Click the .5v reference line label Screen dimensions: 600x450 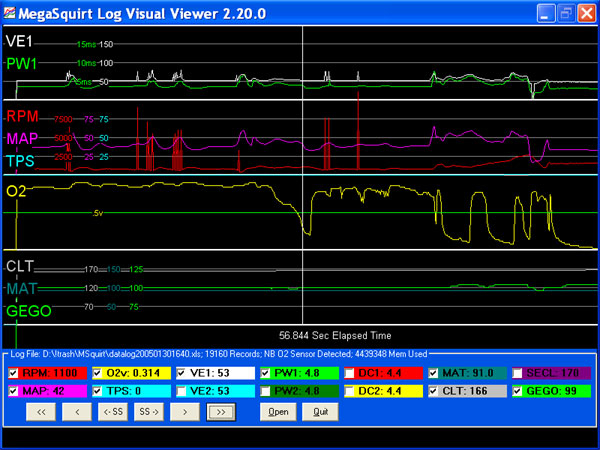[x=98, y=213]
